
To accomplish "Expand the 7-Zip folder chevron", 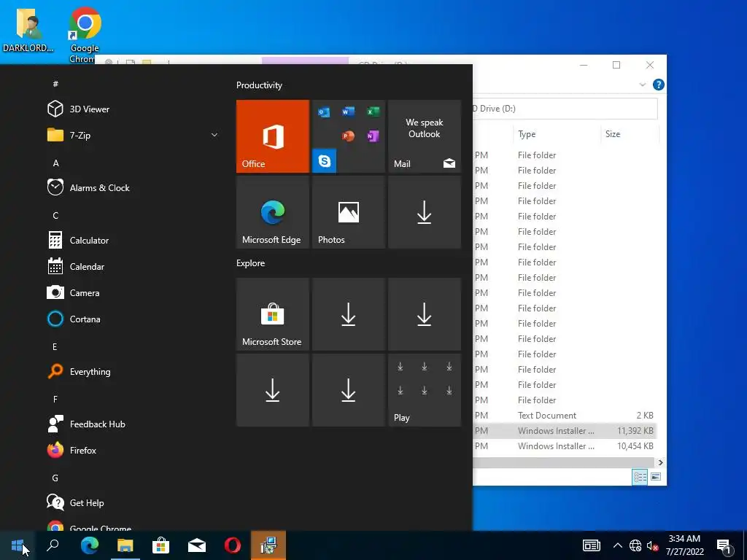I will pyautogui.click(x=214, y=135).
